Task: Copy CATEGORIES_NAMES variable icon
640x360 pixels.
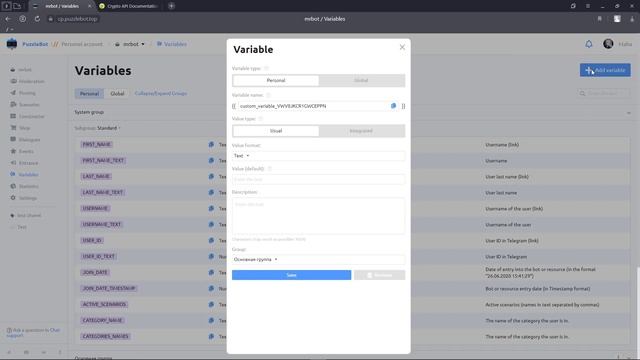Action: 211,336
